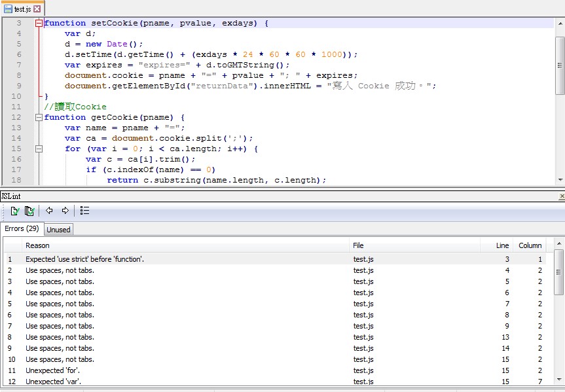Collapse the for loop fold on line 15
Image resolution: width=565 pixels, height=392 pixels.
click(37, 149)
